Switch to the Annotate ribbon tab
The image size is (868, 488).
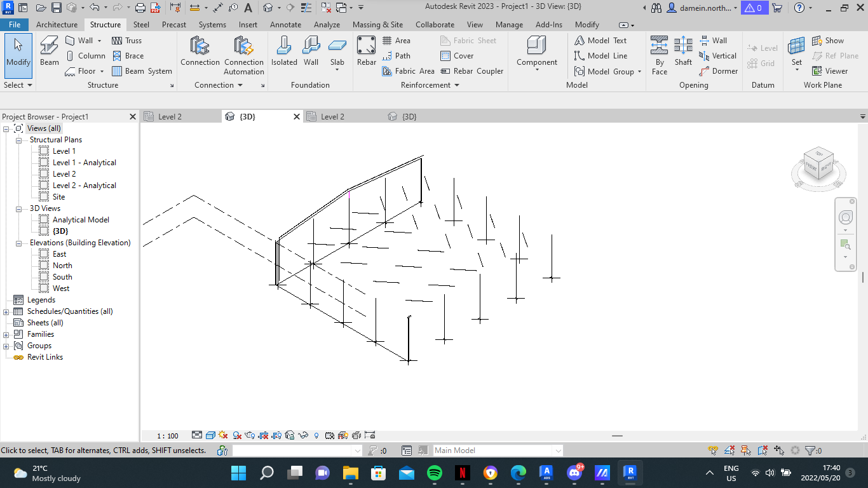tap(286, 25)
